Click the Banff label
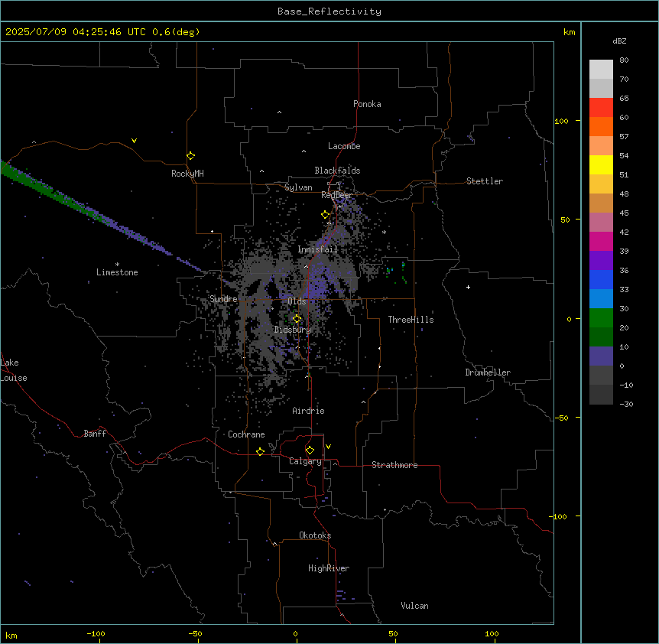 95,434
